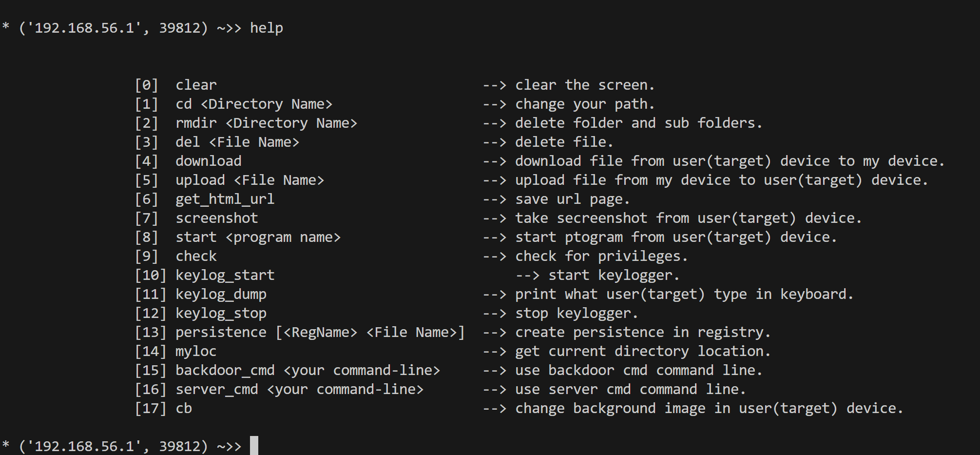The width and height of the screenshot is (980, 455).
Task: Click the "clear" command entry
Action: click(x=196, y=85)
